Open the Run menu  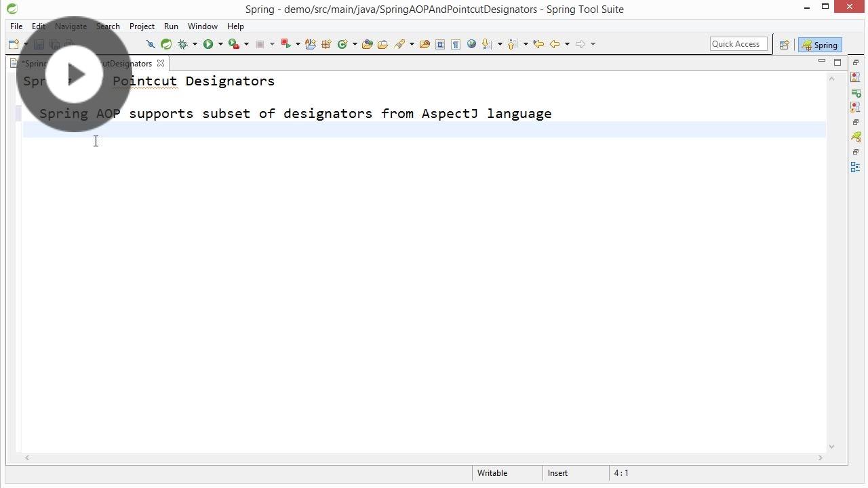point(171,26)
